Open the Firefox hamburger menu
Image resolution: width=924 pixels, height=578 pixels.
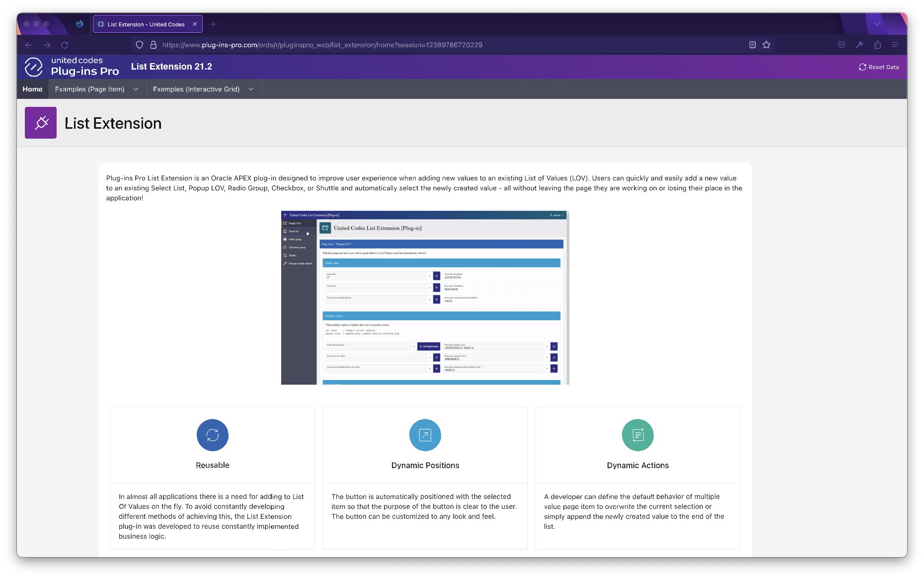(895, 45)
